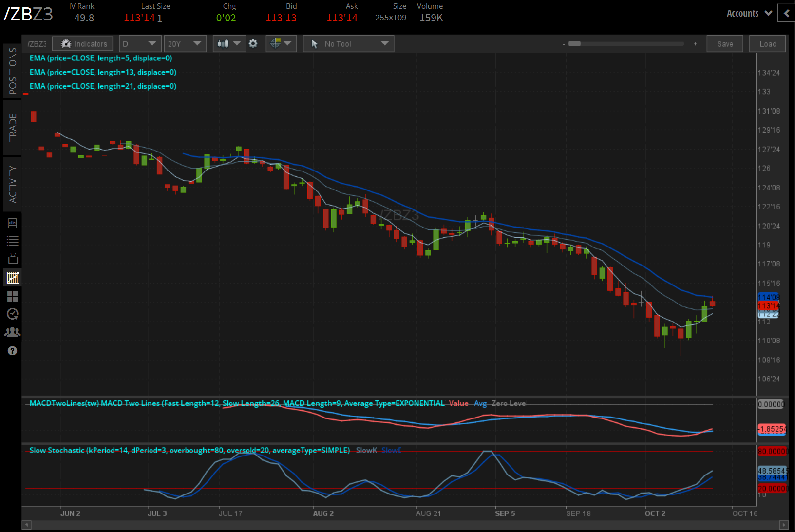Open the Indicators editor
Image resolution: width=795 pixels, height=532 pixels.
point(82,43)
